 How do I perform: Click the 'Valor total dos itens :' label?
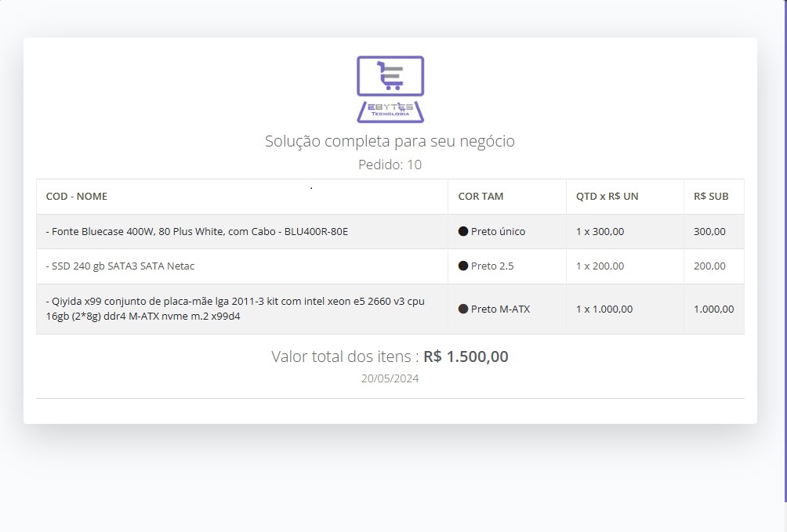(x=345, y=356)
